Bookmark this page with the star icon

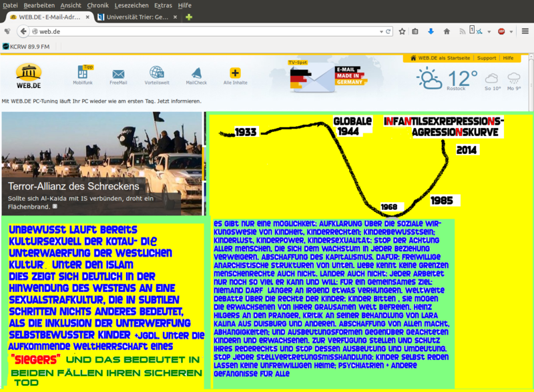click(x=401, y=31)
